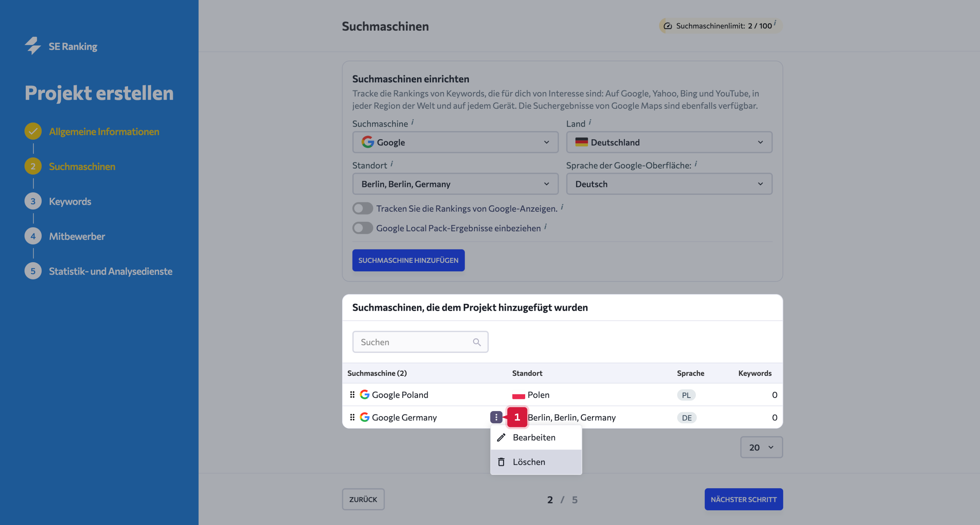Click the trash icon next to Löschen
The height and width of the screenshot is (525, 980).
(x=501, y=462)
